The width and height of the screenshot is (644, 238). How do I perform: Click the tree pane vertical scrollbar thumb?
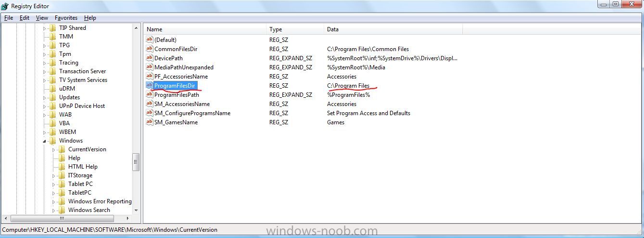[x=136, y=162]
